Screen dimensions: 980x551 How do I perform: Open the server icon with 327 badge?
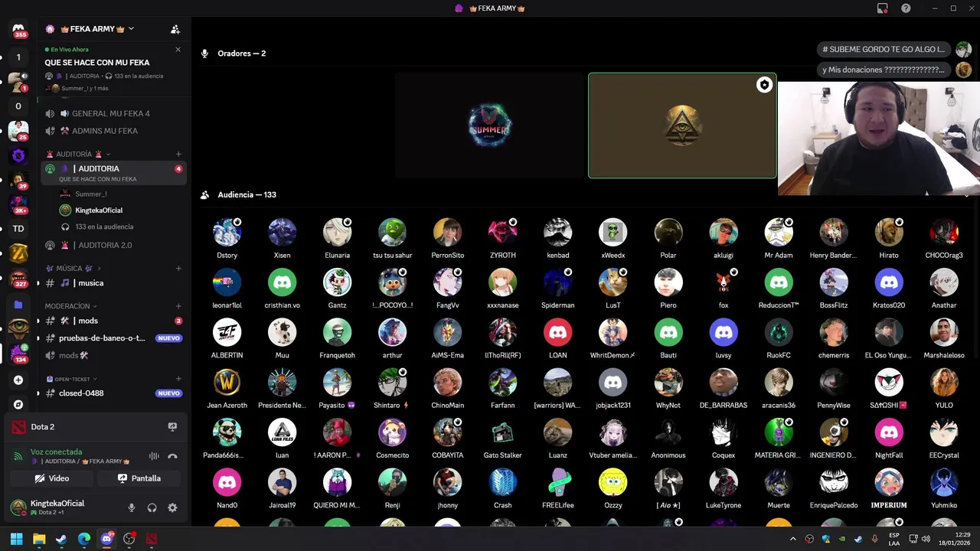point(18,279)
